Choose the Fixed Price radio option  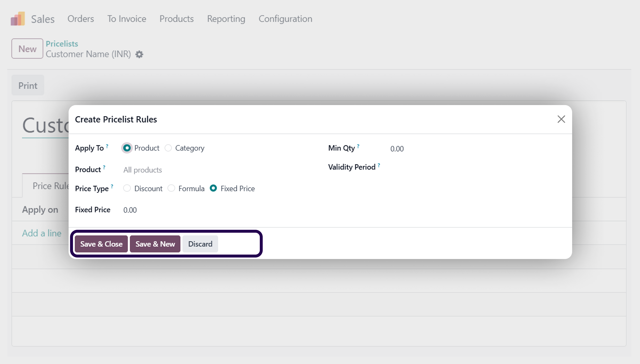point(213,188)
